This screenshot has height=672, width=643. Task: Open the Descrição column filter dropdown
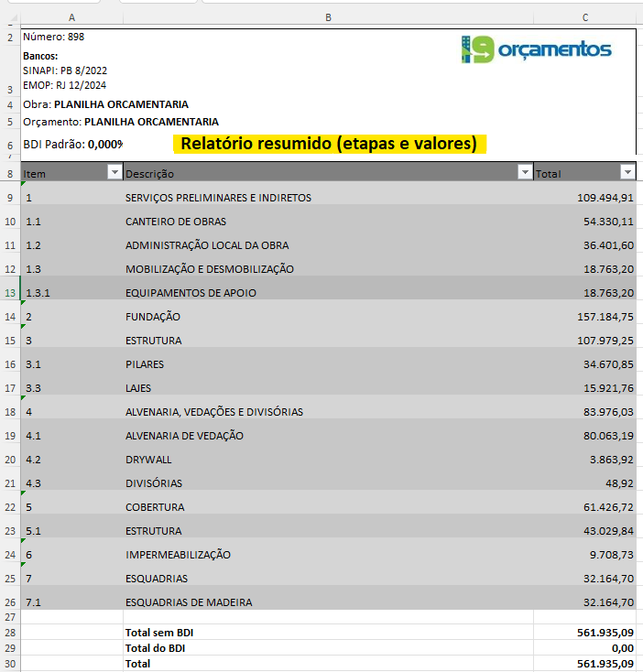tap(525, 172)
